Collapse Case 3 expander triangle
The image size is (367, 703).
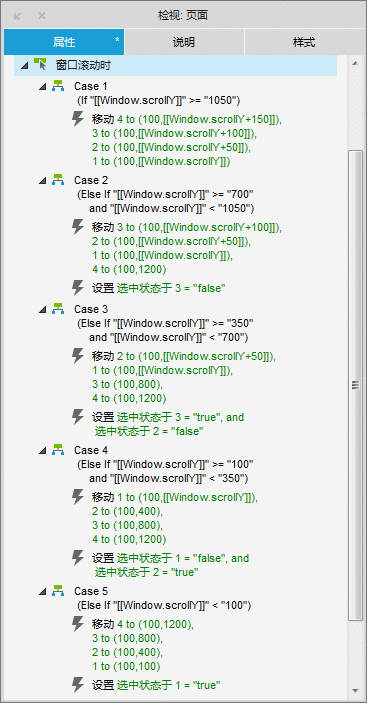(x=43, y=309)
